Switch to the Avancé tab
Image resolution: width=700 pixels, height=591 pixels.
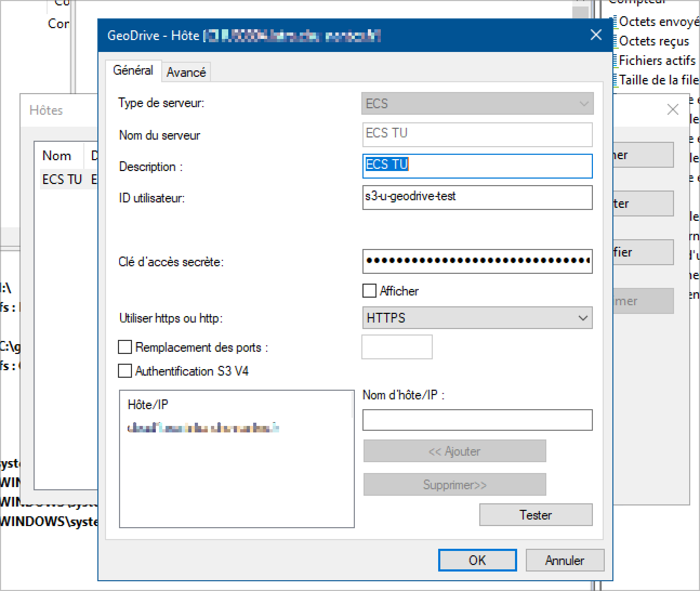coord(186,72)
